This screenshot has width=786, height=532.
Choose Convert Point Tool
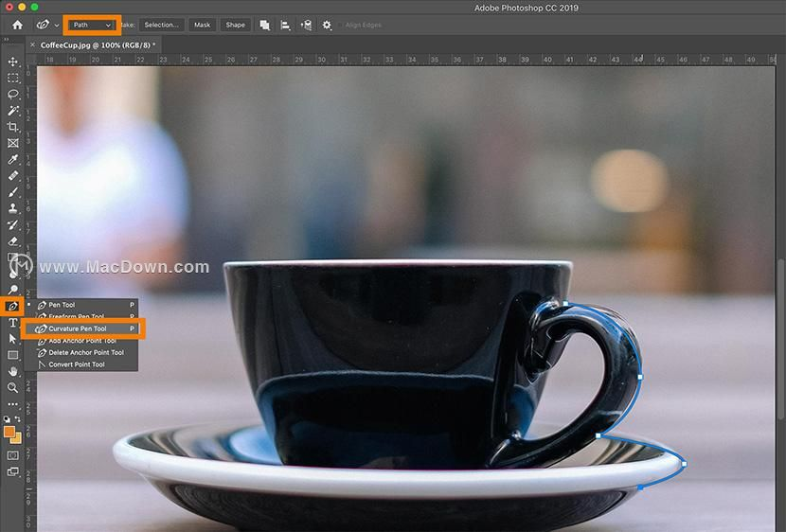click(x=81, y=364)
